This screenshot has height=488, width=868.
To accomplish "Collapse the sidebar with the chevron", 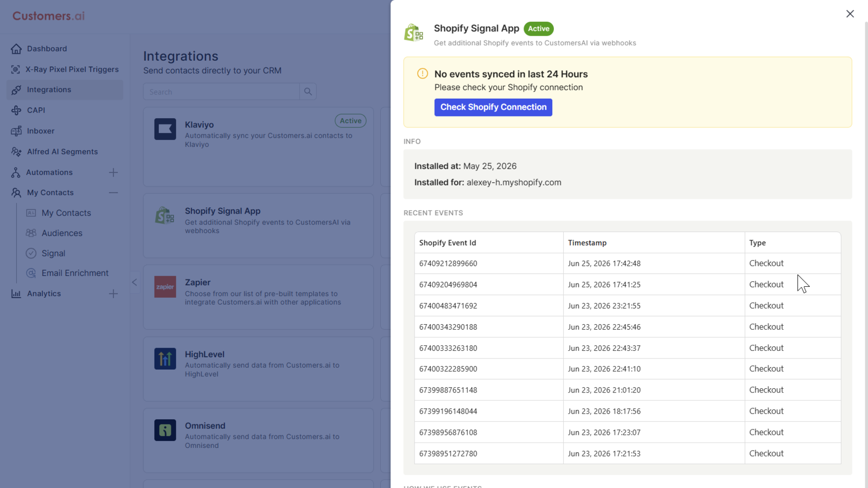I will 135,282.
